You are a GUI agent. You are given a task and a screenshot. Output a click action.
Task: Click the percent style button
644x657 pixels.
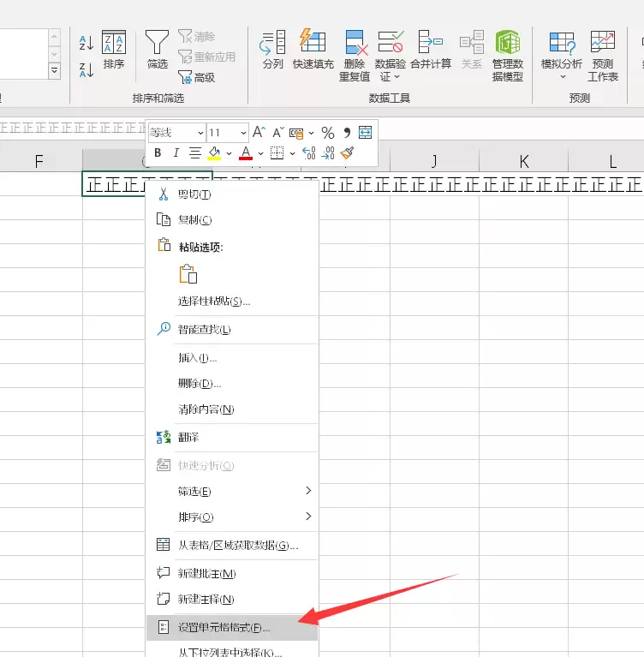[x=328, y=133]
